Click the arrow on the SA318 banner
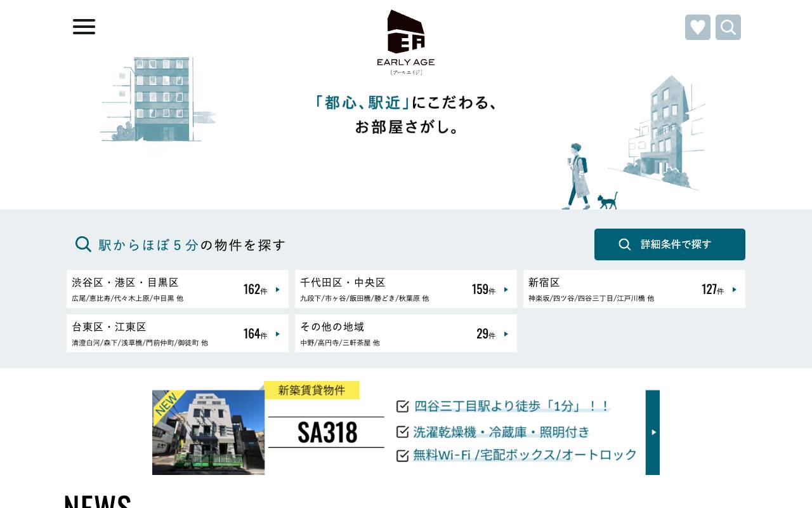Viewport: 812px width, 508px height. pos(653,432)
